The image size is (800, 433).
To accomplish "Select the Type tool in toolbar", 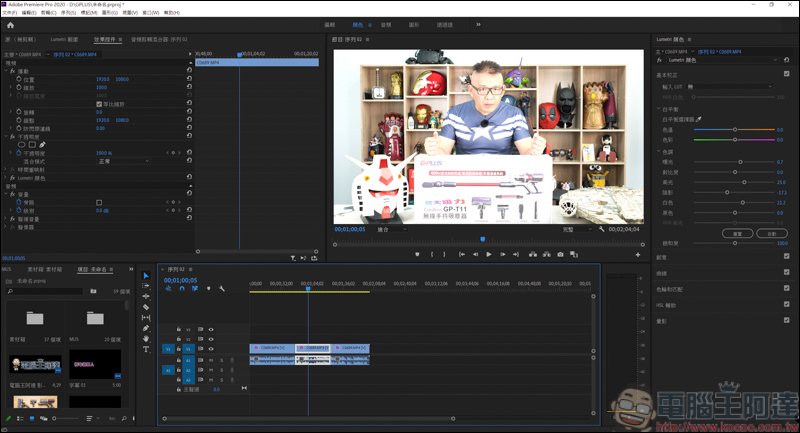I will click(146, 349).
